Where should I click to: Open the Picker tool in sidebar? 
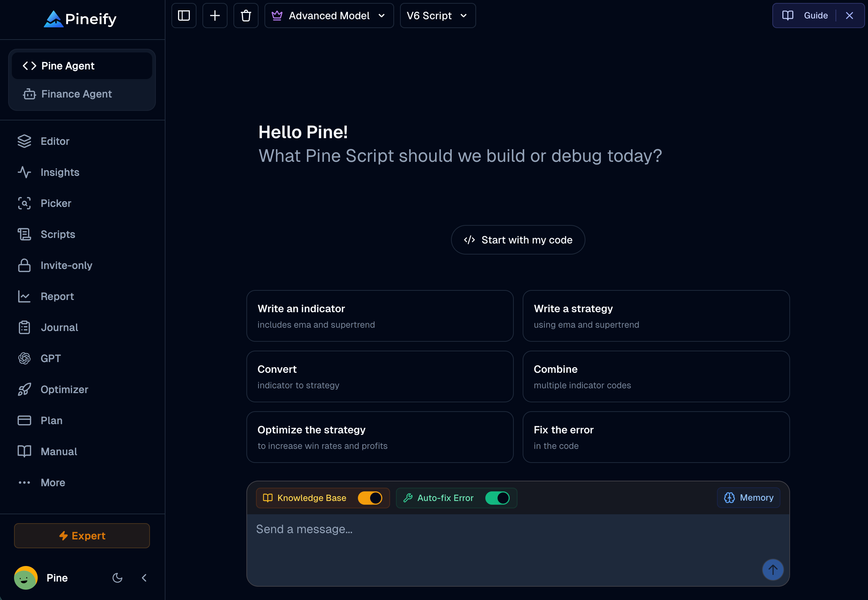pyautogui.click(x=56, y=203)
